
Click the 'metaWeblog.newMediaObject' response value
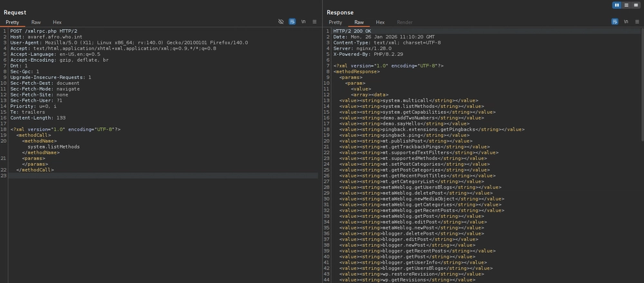coord(419,199)
